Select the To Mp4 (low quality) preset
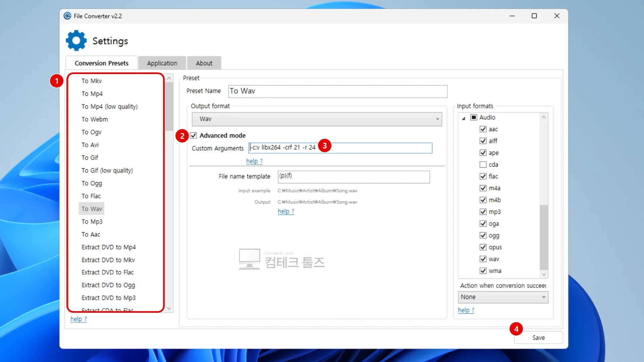The image size is (644, 362). [x=110, y=107]
